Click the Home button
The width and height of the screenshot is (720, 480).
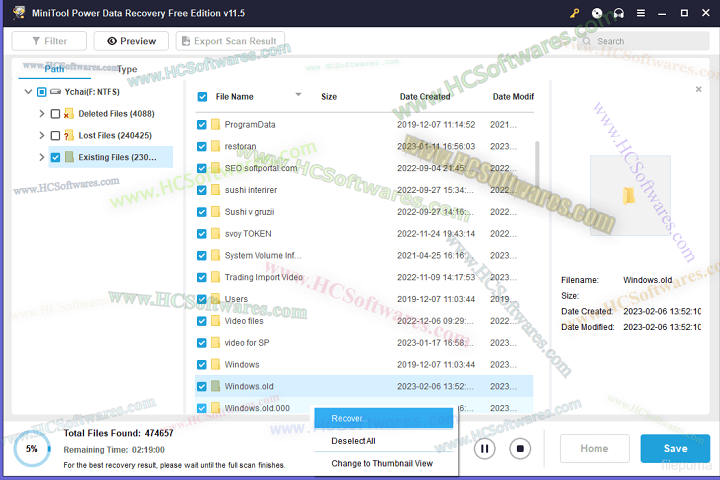click(x=595, y=448)
